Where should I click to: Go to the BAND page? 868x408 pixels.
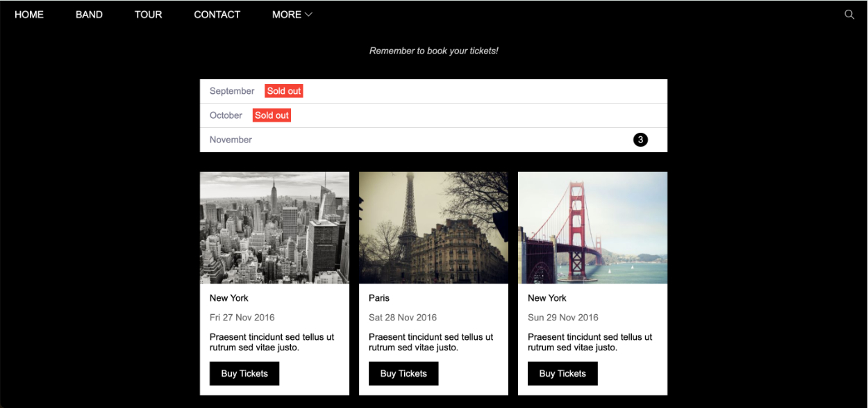pos(89,15)
